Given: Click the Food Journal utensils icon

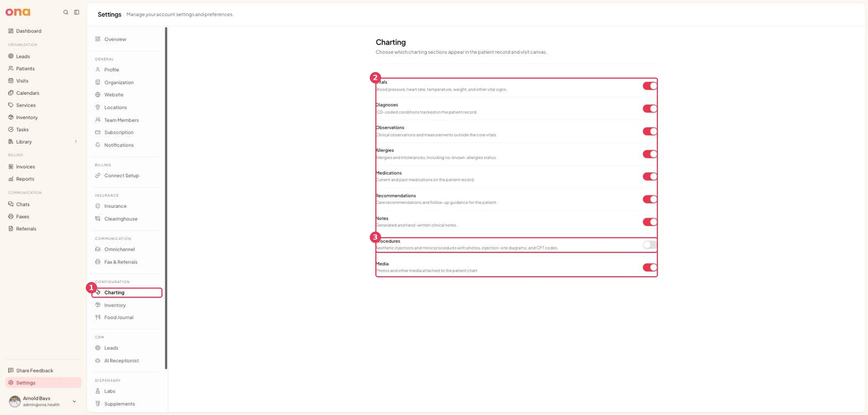Looking at the screenshot, I should pos(98,317).
